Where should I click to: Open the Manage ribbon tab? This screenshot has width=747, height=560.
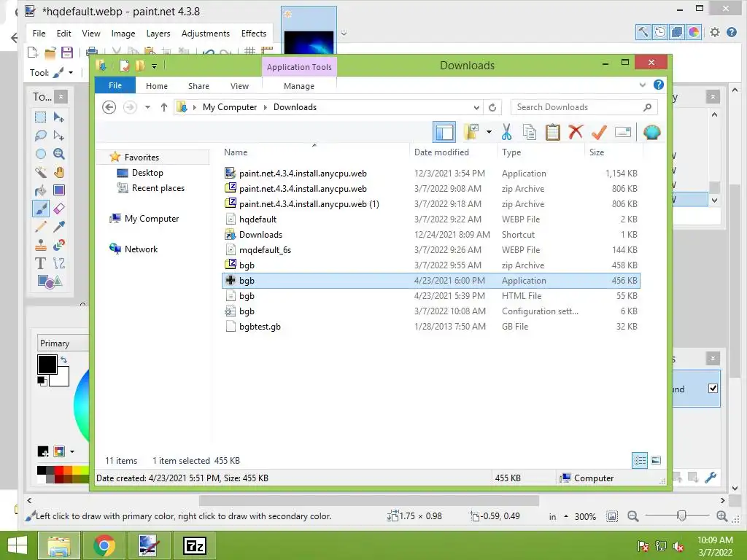click(299, 86)
